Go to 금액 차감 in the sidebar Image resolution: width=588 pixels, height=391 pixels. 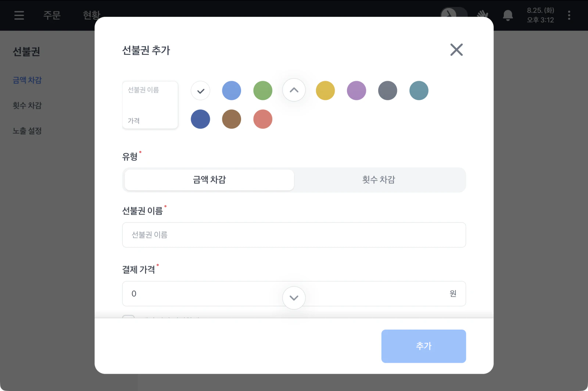pos(27,80)
